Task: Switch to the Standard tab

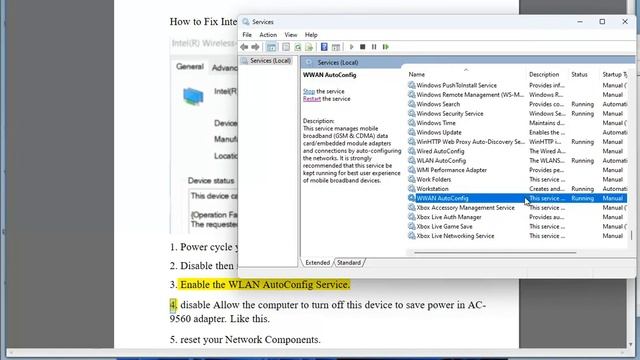Action: (349, 262)
